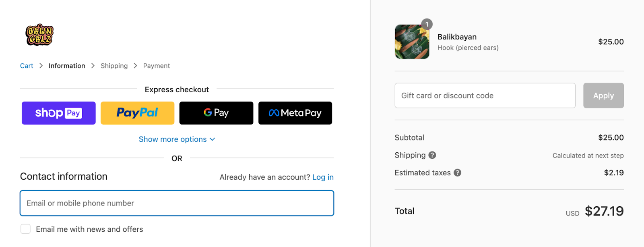Screen dimensions: 644x247
Task: Jump to the Shipping breadcrumb step
Action: 114,66
